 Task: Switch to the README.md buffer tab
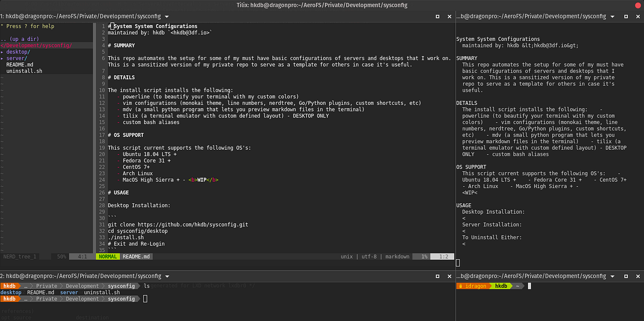coord(136,257)
